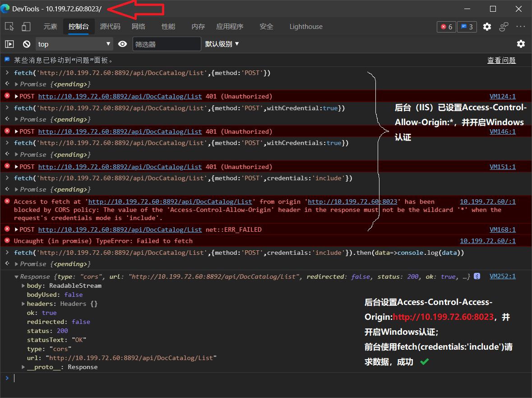Open the 性能 tab
This screenshot has width=532, height=398.
tap(168, 27)
